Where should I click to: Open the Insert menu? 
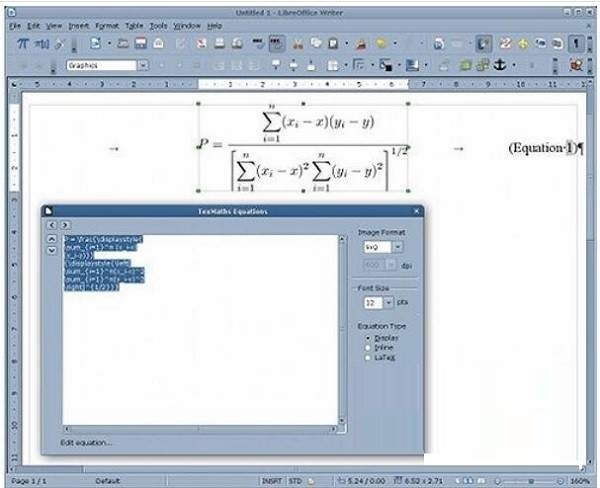[80, 25]
